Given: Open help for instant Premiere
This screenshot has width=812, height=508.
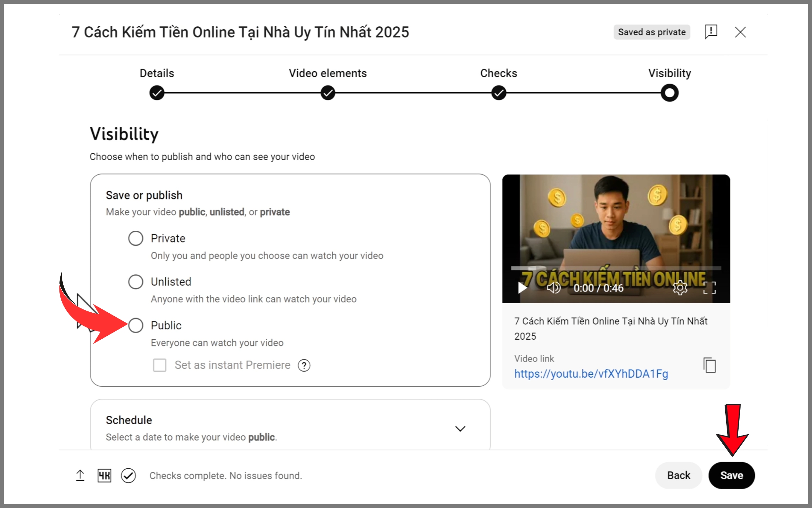Looking at the screenshot, I should (x=304, y=365).
